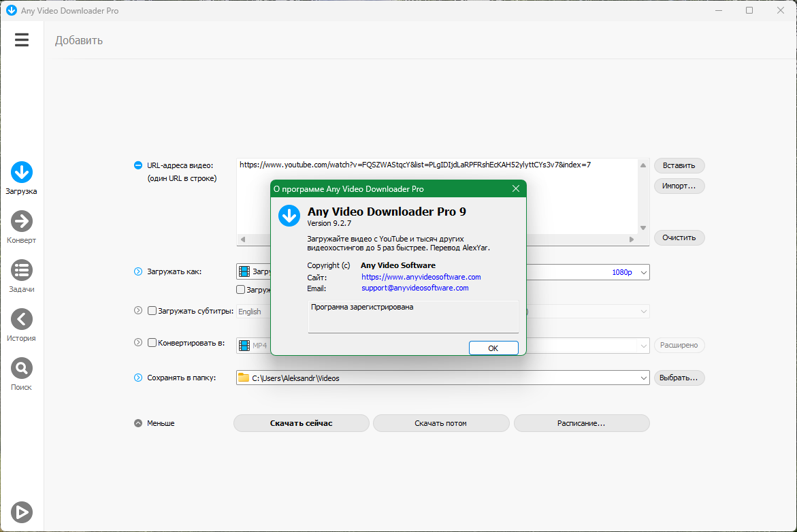Toggle the checkbox below Загружать как field

[241, 290]
